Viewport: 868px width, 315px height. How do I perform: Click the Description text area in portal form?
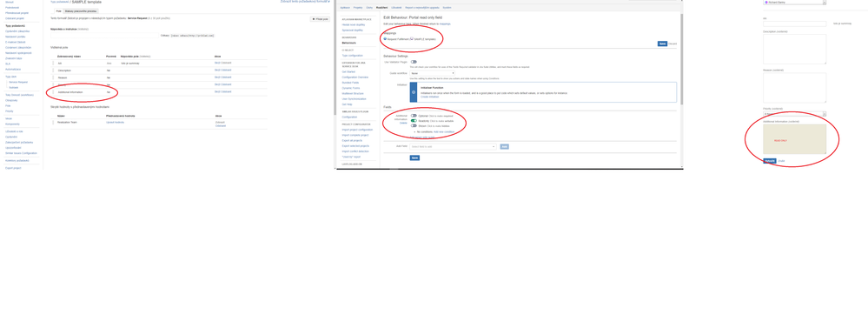pyautogui.click(x=794, y=49)
